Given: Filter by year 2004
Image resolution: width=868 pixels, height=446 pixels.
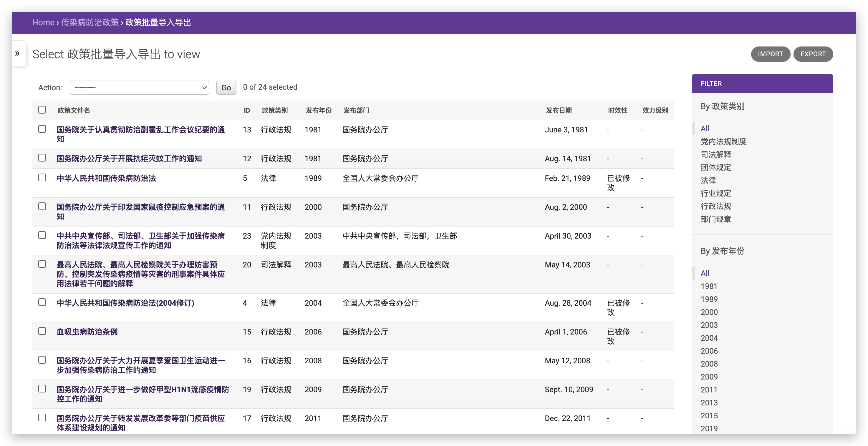Looking at the screenshot, I should [x=709, y=338].
